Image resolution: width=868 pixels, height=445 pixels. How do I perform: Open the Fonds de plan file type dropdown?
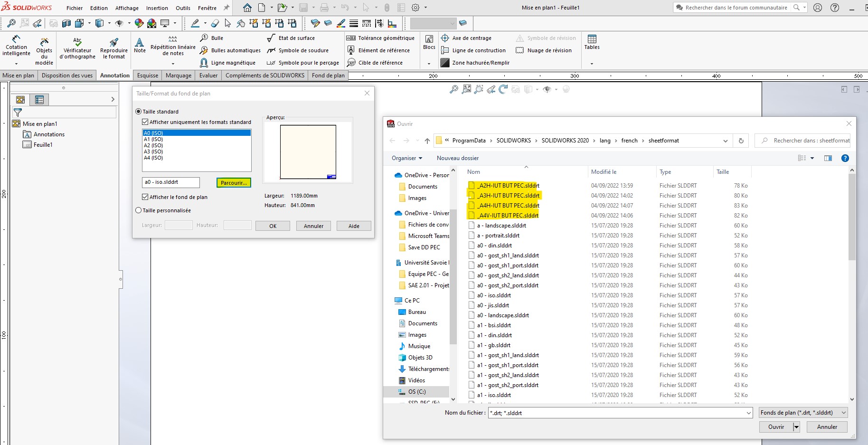point(803,413)
